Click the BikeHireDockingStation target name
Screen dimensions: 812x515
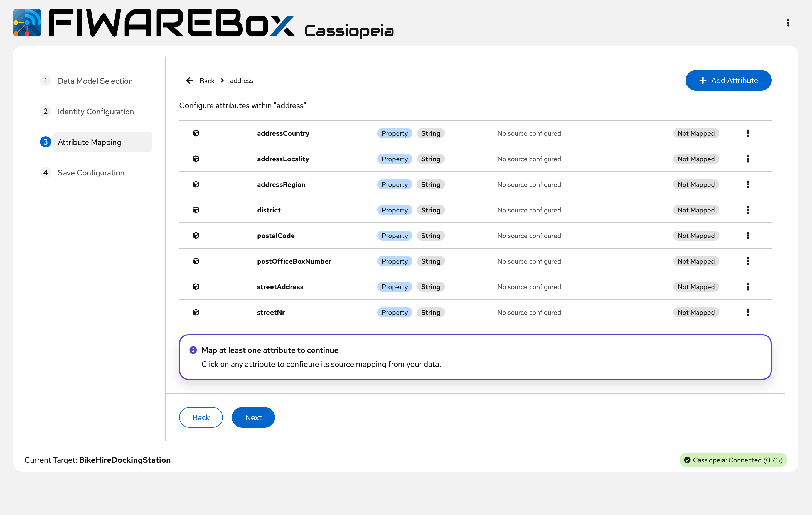click(x=125, y=460)
